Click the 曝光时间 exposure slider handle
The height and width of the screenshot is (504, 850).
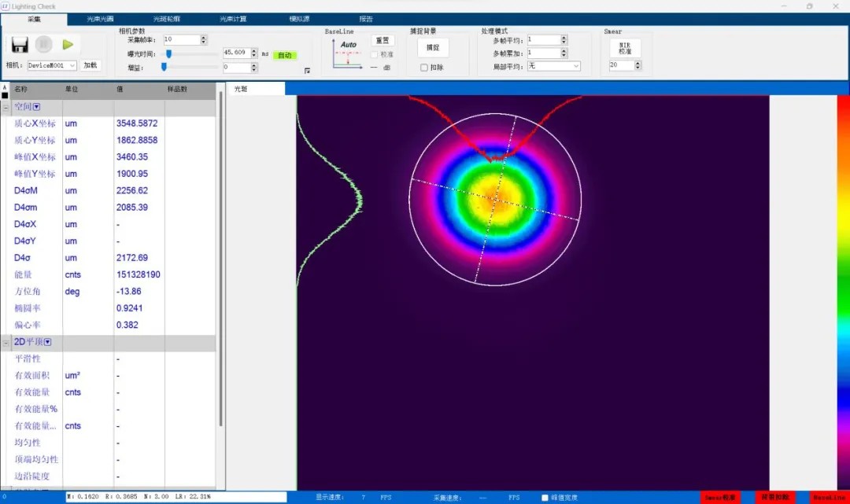point(168,53)
